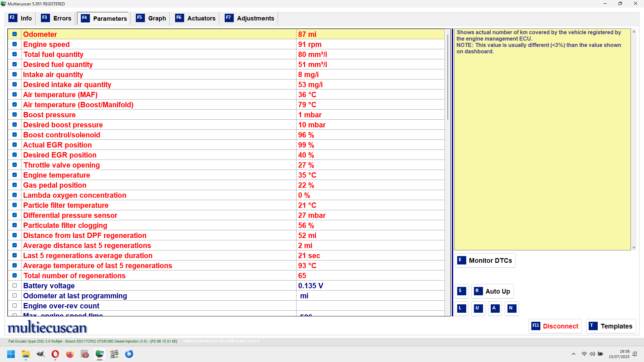This screenshot has width=644, height=362.
Task: Open Firefox from the taskbar
Action: [x=70, y=354]
